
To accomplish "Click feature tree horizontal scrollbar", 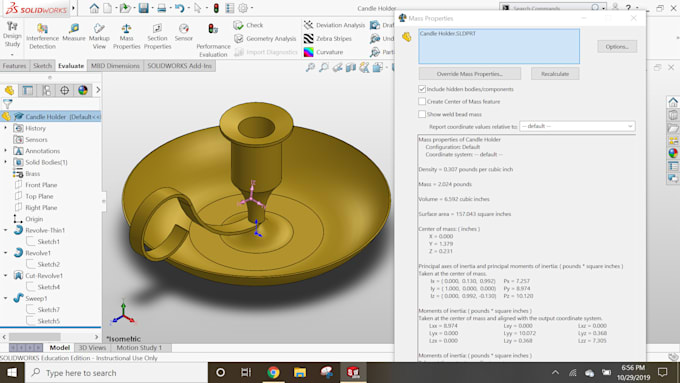I will (x=35, y=337).
